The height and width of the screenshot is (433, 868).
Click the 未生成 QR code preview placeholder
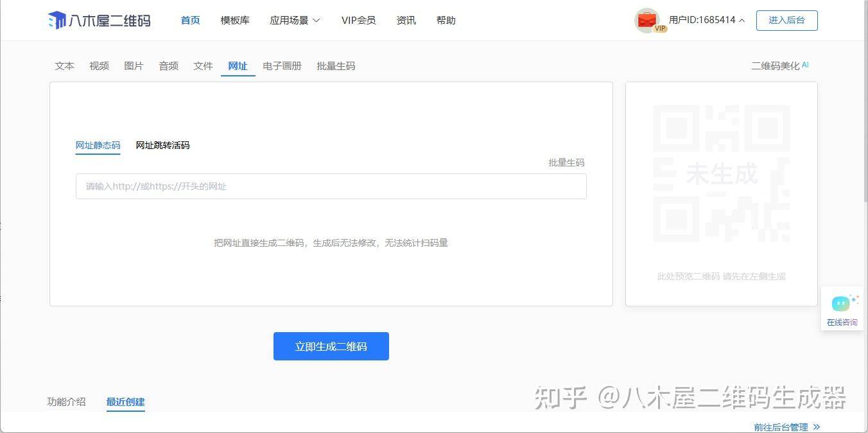point(722,173)
